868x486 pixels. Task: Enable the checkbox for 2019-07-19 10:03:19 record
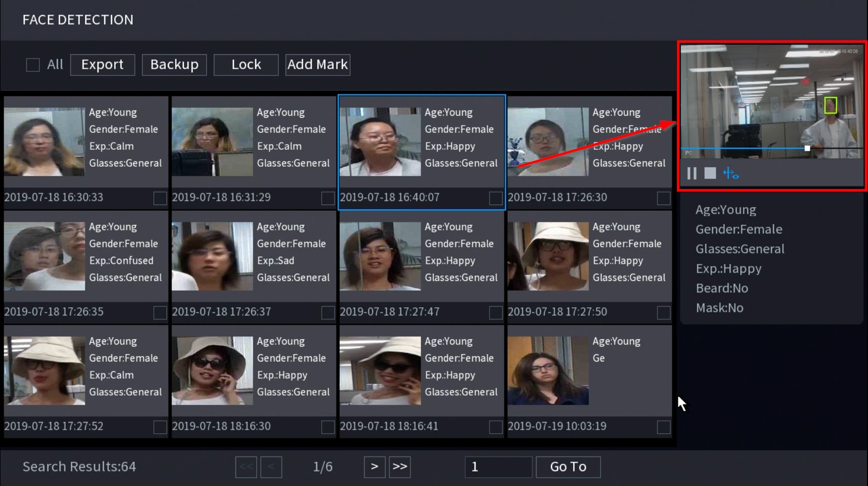664,427
